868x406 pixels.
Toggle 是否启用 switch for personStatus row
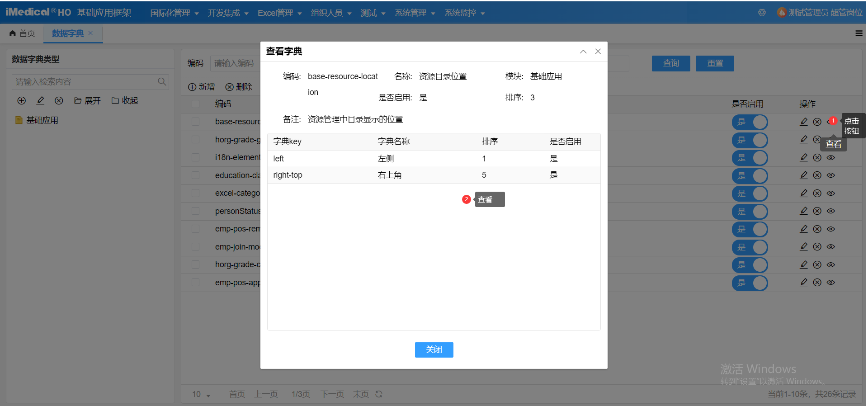[x=750, y=212]
